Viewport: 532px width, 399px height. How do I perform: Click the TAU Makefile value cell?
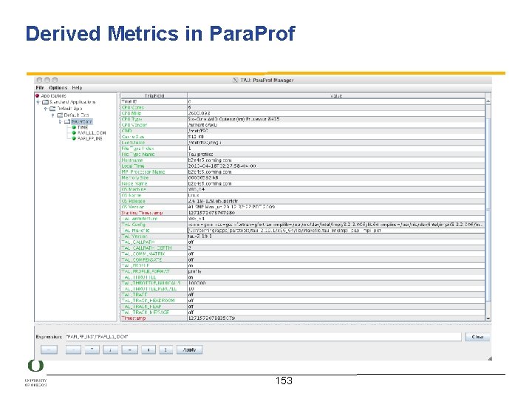point(336,230)
